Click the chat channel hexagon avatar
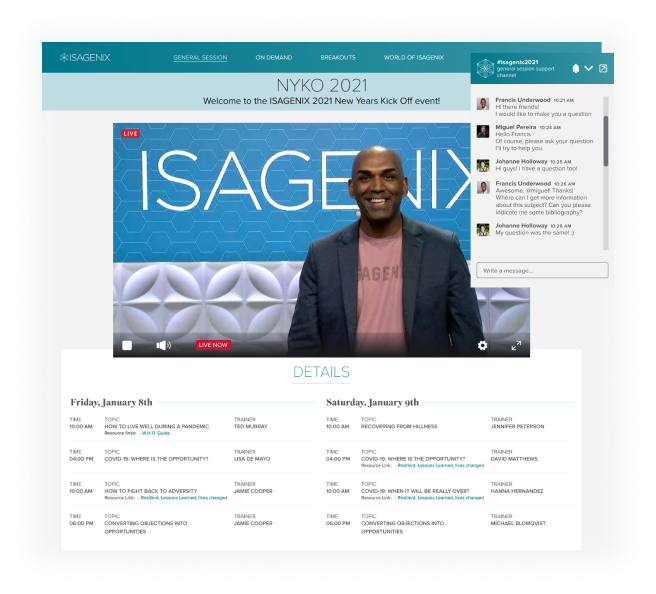Screen dimensions: 656x594 [x=485, y=68]
